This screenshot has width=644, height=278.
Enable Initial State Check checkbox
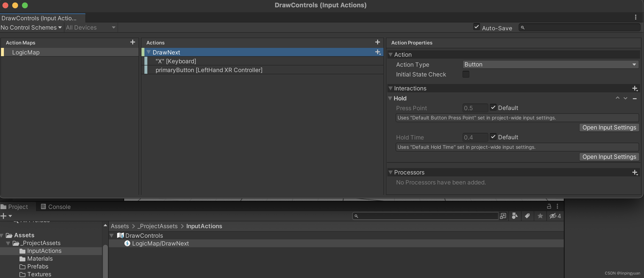point(466,74)
